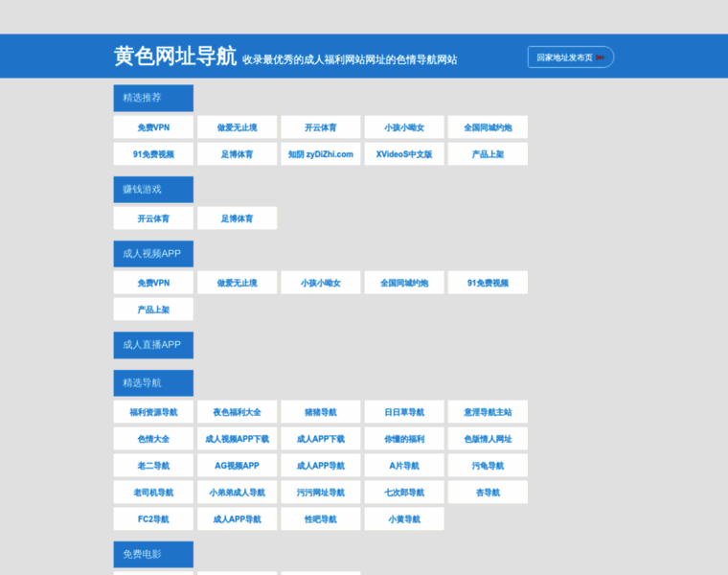728x575 pixels.
Task: Open the 回家地址发布页 button in header
Action: [x=571, y=57]
